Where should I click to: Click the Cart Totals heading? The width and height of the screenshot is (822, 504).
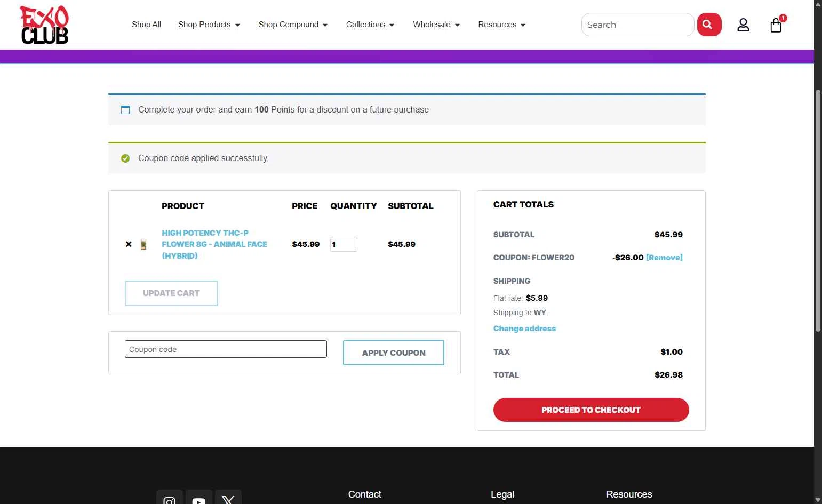[x=523, y=204]
